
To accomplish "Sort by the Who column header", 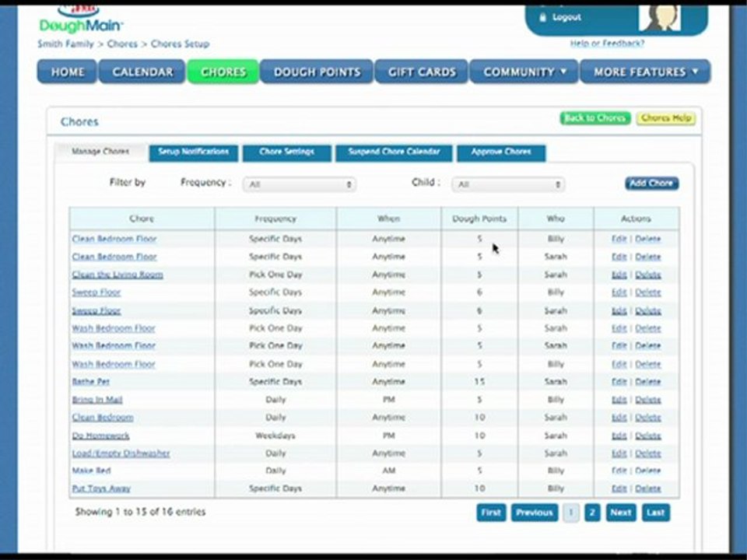I will 556,219.
